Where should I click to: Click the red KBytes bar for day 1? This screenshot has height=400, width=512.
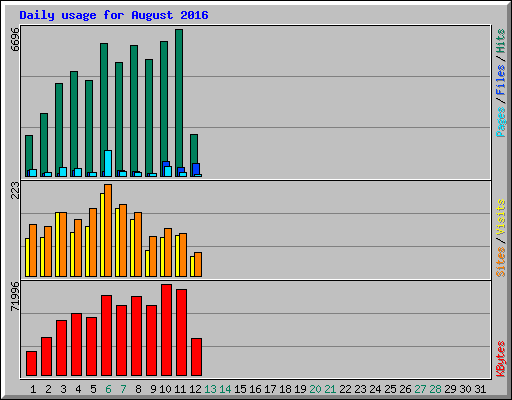31,363
